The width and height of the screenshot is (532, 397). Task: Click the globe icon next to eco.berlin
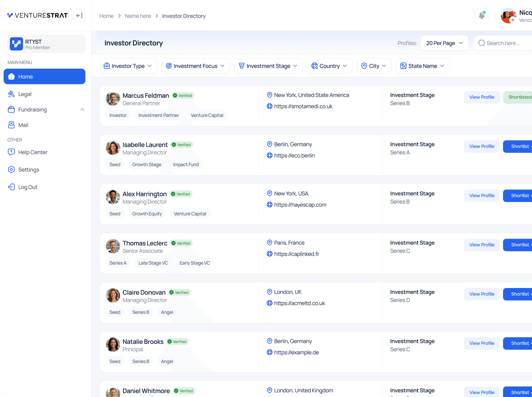click(x=269, y=155)
